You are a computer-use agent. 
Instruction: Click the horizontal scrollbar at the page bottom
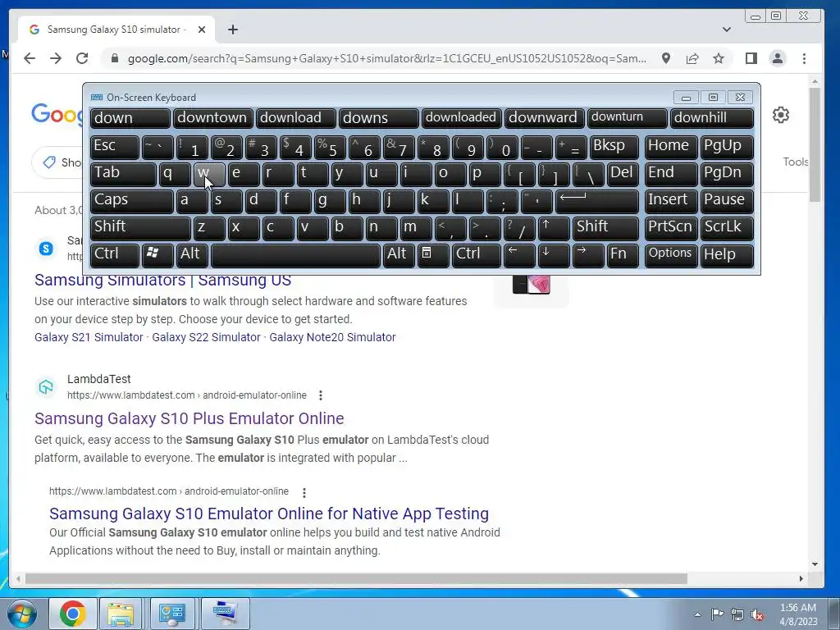[x=356, y=578]
